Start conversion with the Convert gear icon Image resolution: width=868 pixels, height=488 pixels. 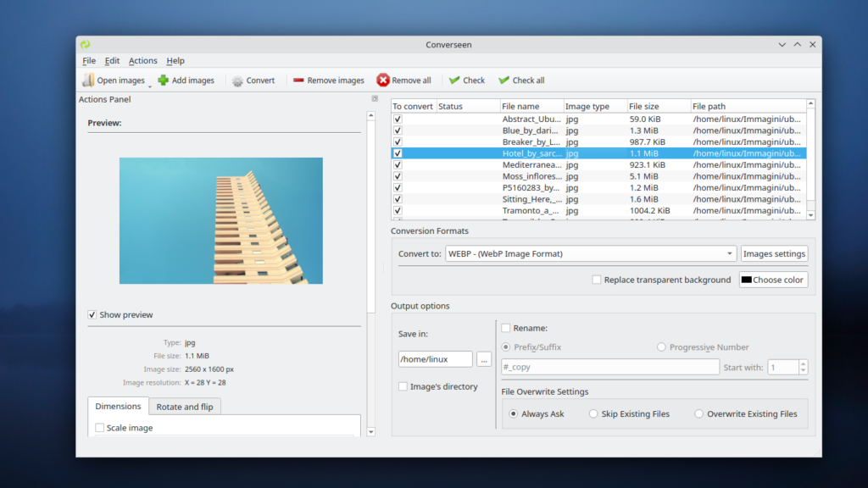(238, 80)
